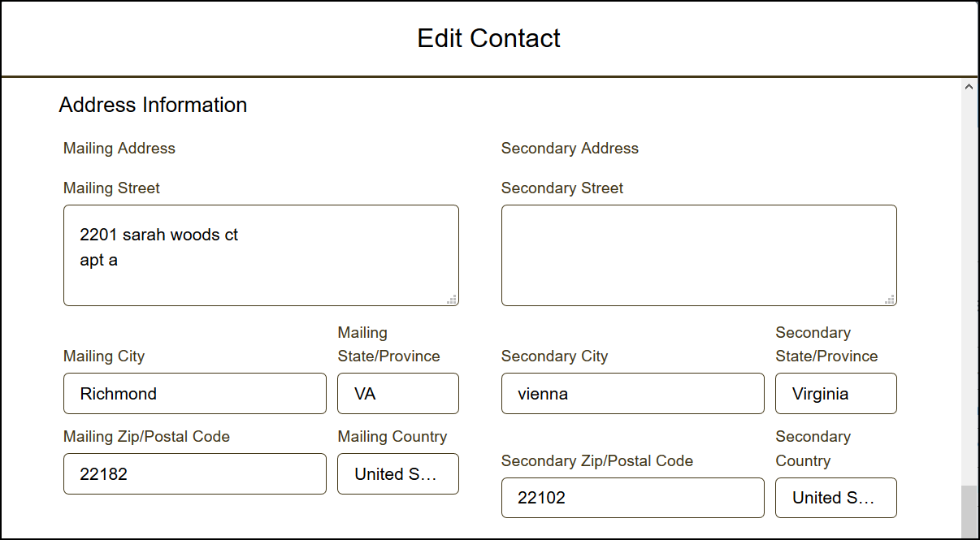Click the "Address Information" section heading
The width and height of the screenshot is (980, 540).
pyautogui.click(x=153, y=106)
